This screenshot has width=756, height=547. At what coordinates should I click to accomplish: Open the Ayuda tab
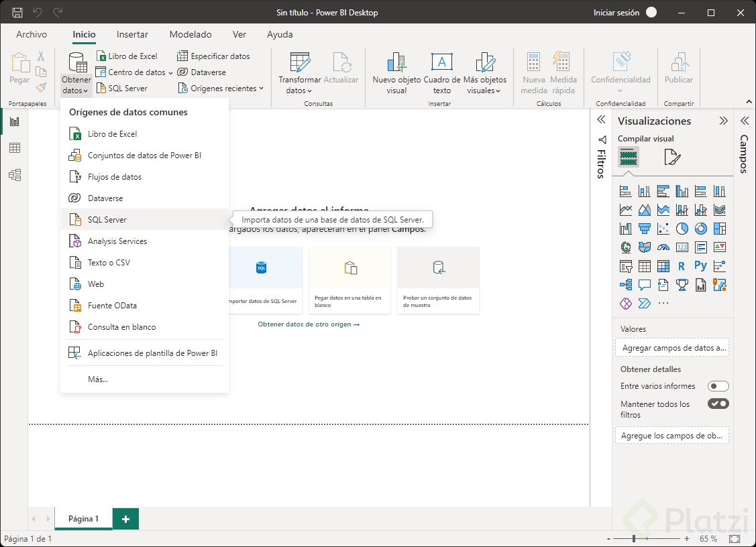point(280,34)
